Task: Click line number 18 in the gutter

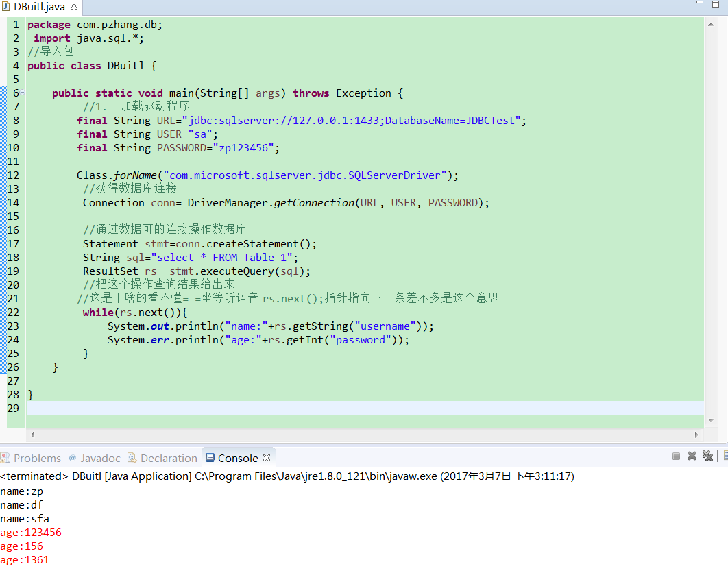Action: (13, 257)
